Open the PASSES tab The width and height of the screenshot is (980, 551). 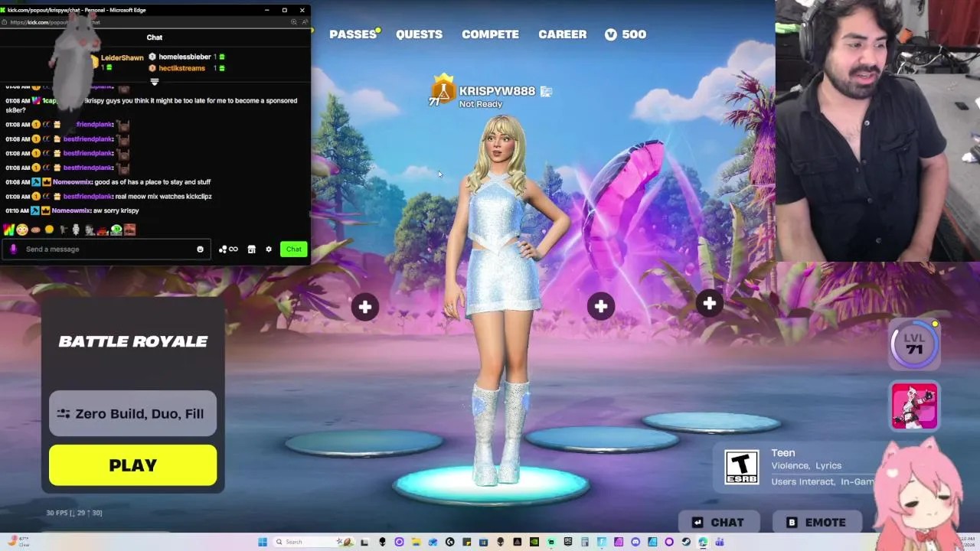[x=353, y=34]
